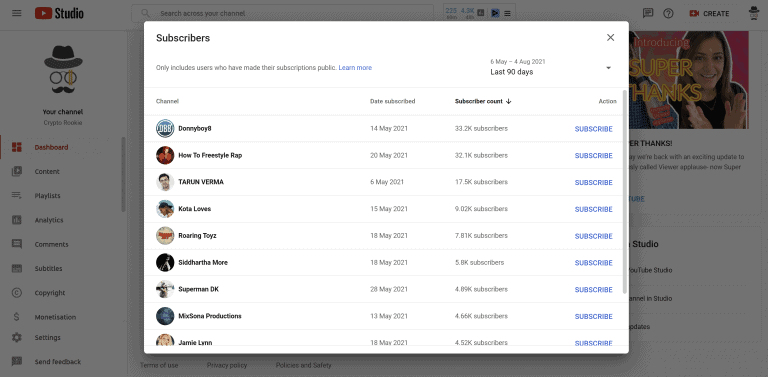Viewport: 768px width, 377px height.
Task: Subscribe to MixSona Productions
Action: coord(593,317)
